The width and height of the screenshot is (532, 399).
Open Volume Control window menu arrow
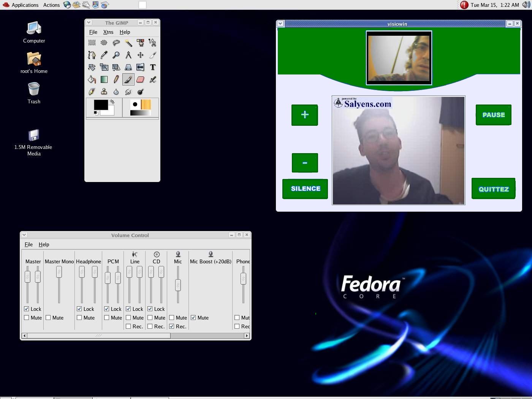tap(24, 235)
